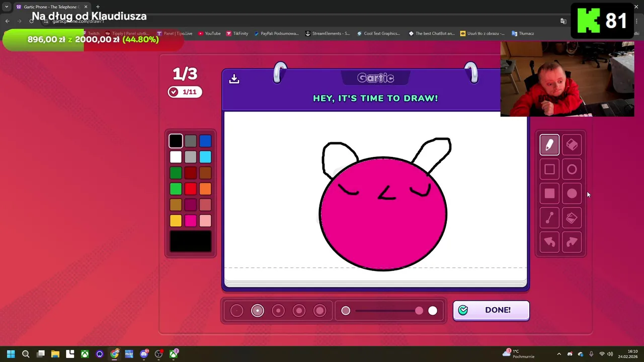
Task: Choose the empty ellipse shape tool
Action: 572,169
